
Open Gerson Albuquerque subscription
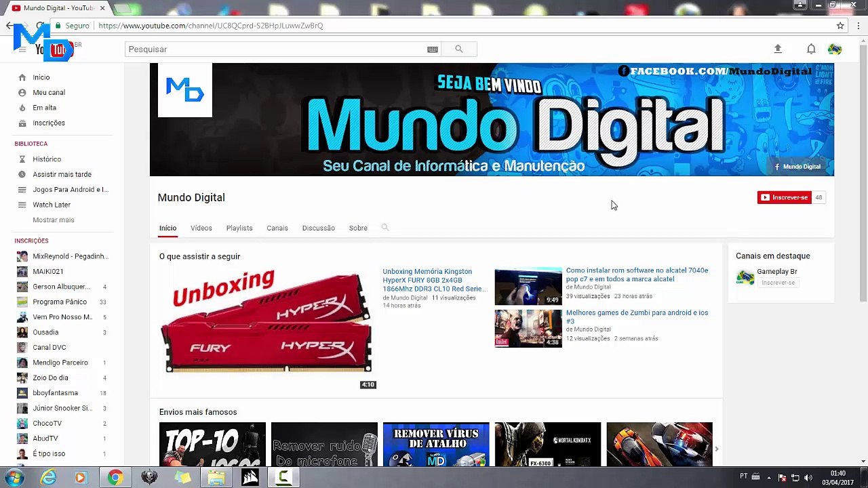62,287
